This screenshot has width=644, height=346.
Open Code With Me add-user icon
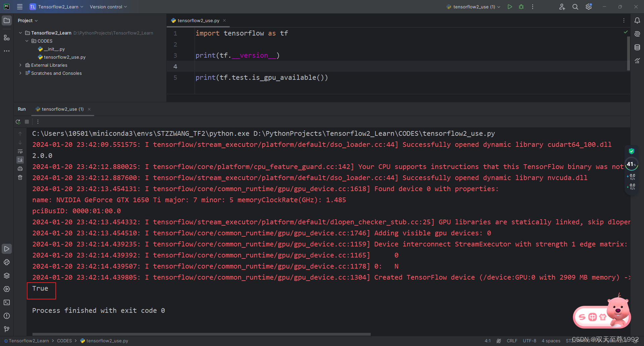(562, 7)
